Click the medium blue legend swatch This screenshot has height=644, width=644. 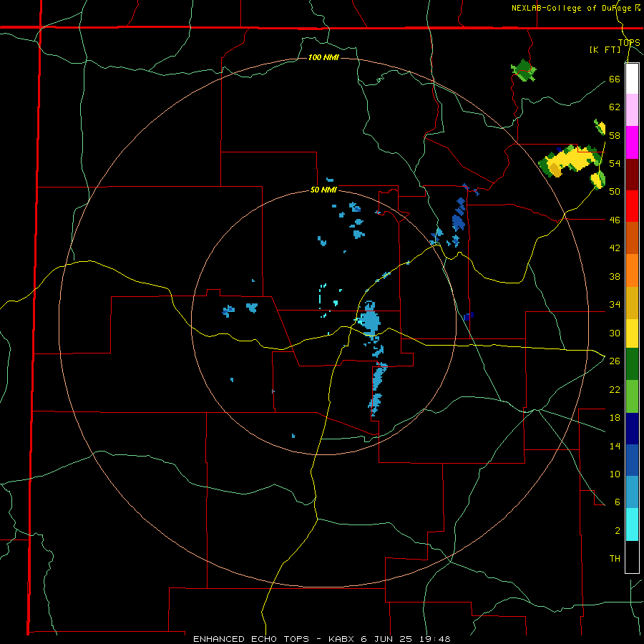coord(632,460)
